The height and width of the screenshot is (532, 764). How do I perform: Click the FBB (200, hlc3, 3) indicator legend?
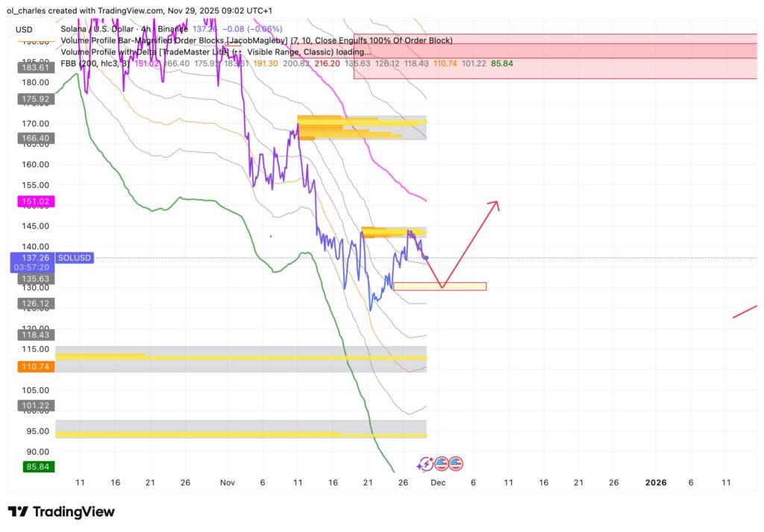point(95,64)
